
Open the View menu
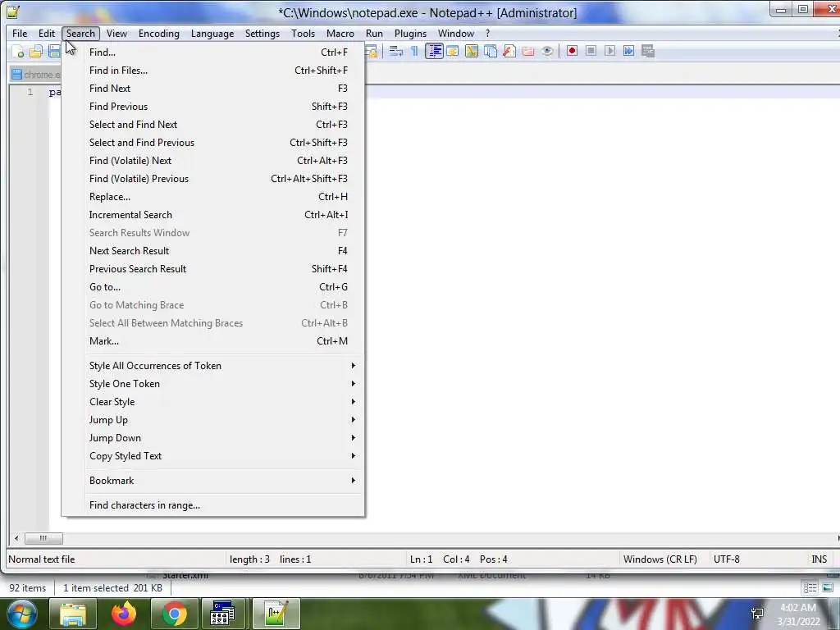coord(116,33)
